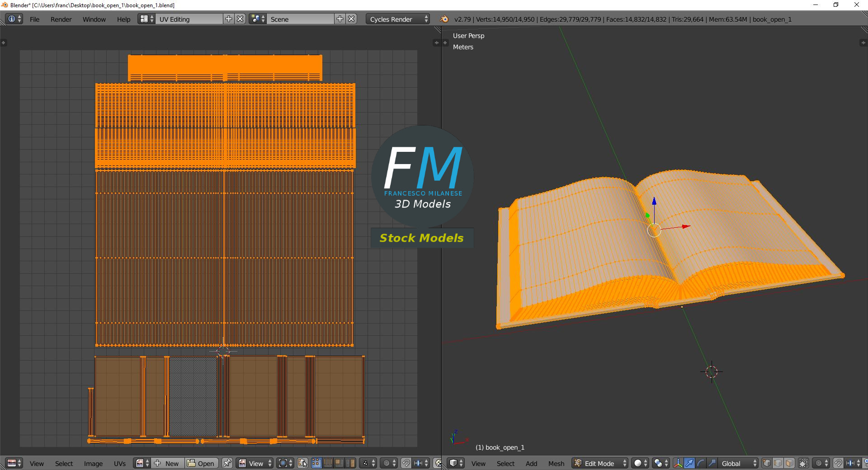Click the translate manipulator arrow icon
Screen dimensions: 868x470
[x=689, y=463]
